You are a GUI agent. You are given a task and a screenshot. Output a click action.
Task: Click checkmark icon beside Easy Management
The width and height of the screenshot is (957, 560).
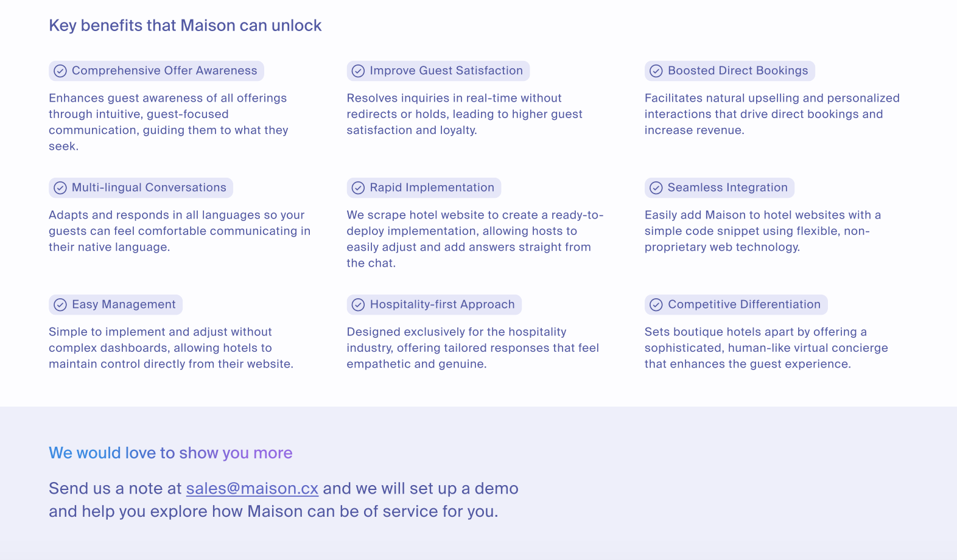click(60, 305)
